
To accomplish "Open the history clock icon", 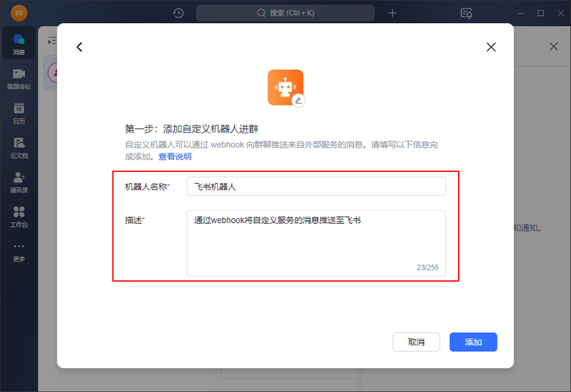I will tap(178, 13).
